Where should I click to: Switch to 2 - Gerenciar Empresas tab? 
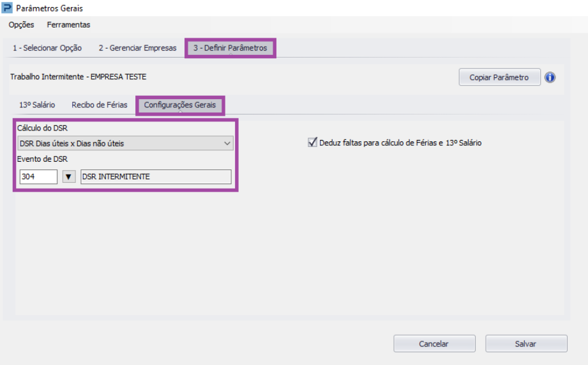138,48
